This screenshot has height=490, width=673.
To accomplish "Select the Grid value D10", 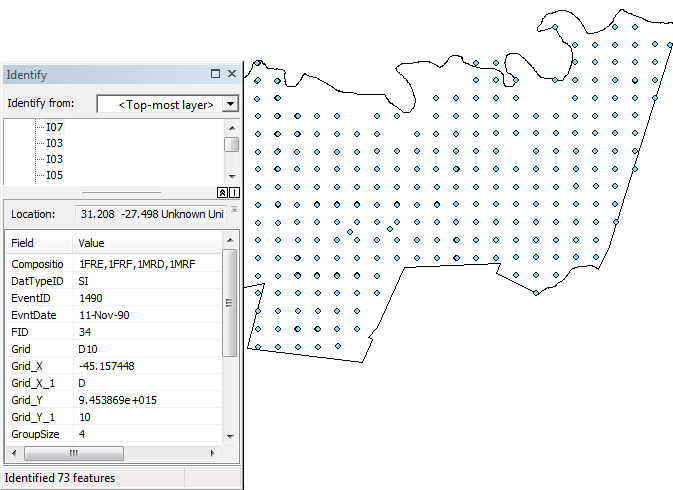I will coord(88,349).
